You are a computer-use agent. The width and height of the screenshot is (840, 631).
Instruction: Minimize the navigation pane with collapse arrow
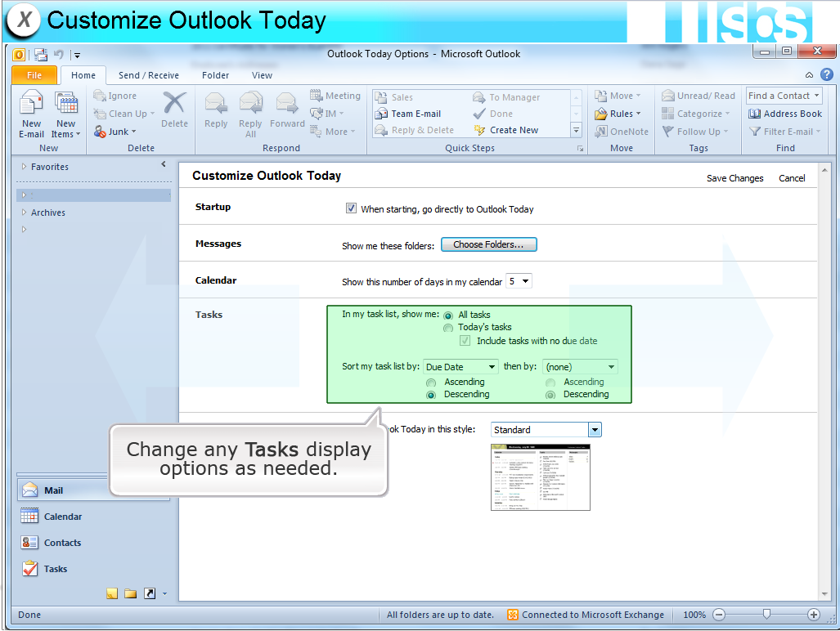pos(164,164)
